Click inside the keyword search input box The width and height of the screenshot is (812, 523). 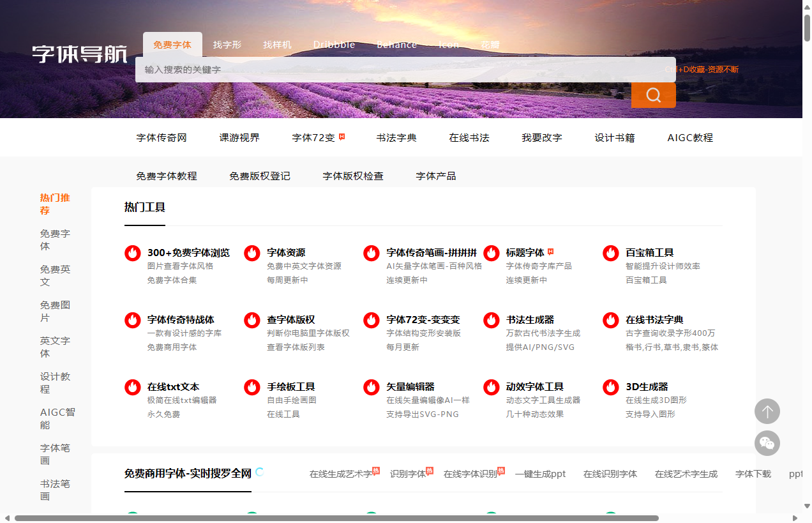[x=383, y=69]
